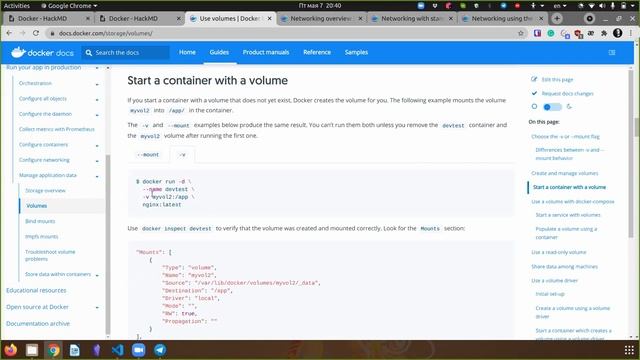This screenshot has width=640, height=360.
Task: Open Storage overview sidebar link
Action: (x=45, y=191)
